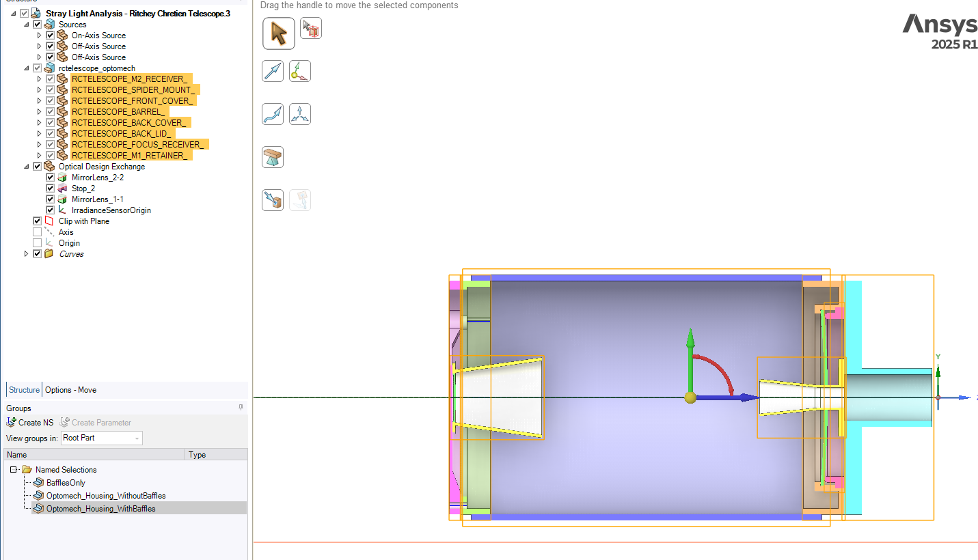The width and height of the screenshot is (978, 560).
Task: Expand the On-Axis Source node
Action: tap(40, 36)
